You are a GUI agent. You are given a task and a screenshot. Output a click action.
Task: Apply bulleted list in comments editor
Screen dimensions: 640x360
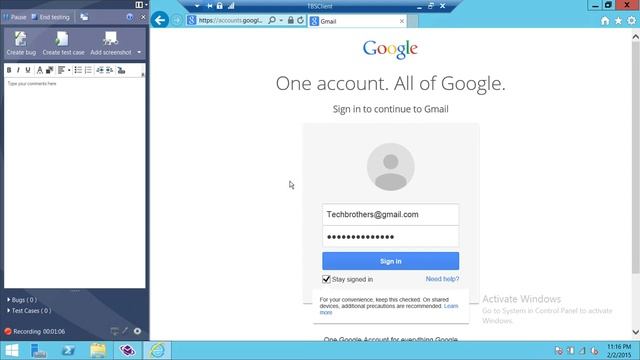tap(78, 70)
